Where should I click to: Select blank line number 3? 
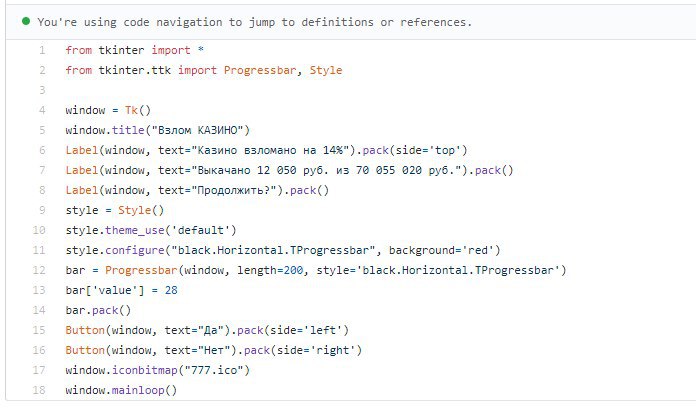click(x=42, y=90)
